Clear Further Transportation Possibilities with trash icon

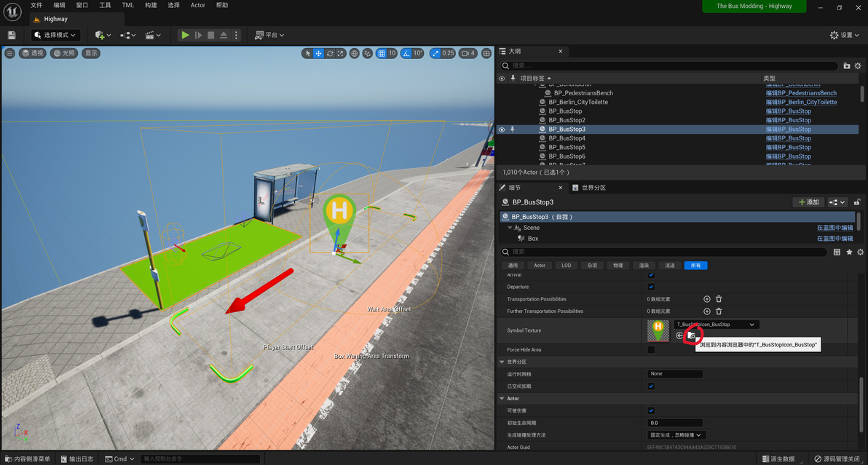click(719, 311)
